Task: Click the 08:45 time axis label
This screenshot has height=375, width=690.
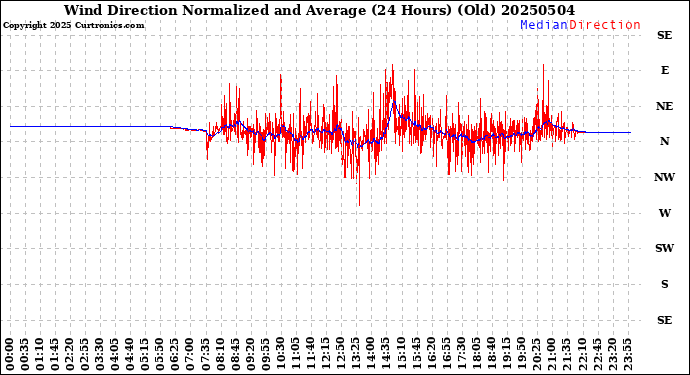Action: 235,354
